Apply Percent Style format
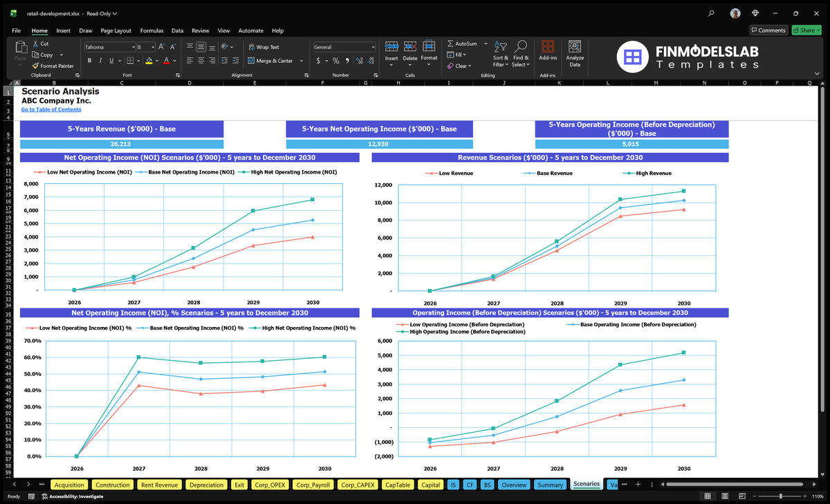The image size is (830, 504). click(336, 61)
